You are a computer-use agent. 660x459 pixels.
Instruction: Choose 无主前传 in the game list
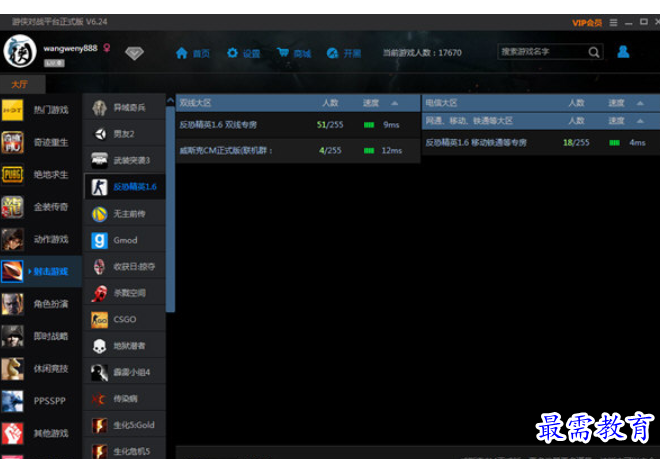125,214
